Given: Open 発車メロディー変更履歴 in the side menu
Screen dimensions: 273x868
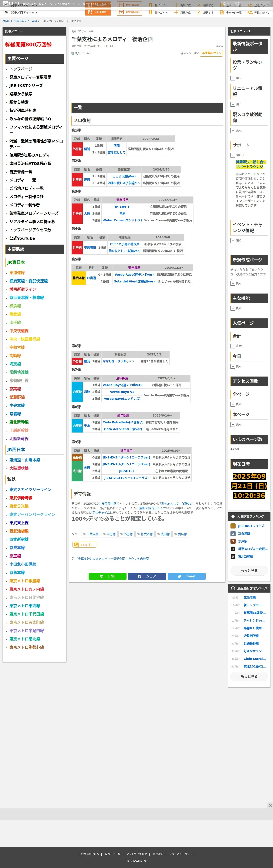Looking at the screenshot, I should tap(30, 77).
